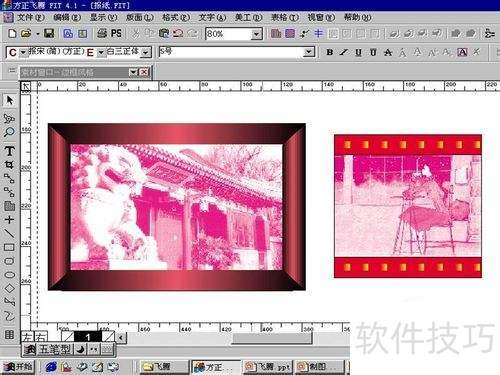Toggle Italic text formatting
Image resolution: width=500 pixels, height=375 pixels.
344,52
